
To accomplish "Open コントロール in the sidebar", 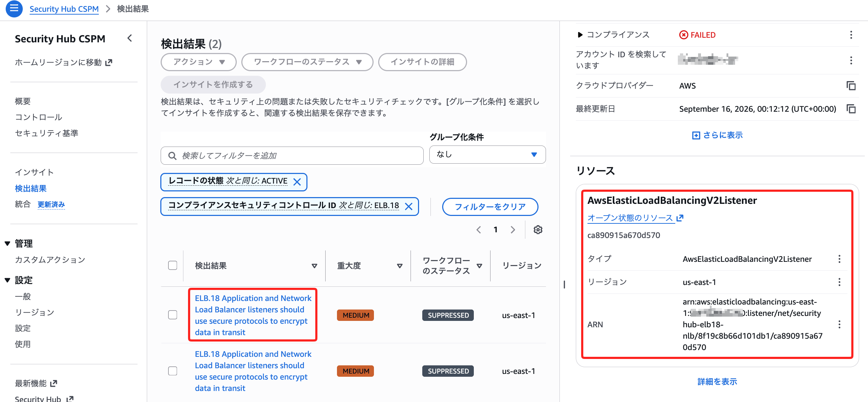I will coord(38,117).
